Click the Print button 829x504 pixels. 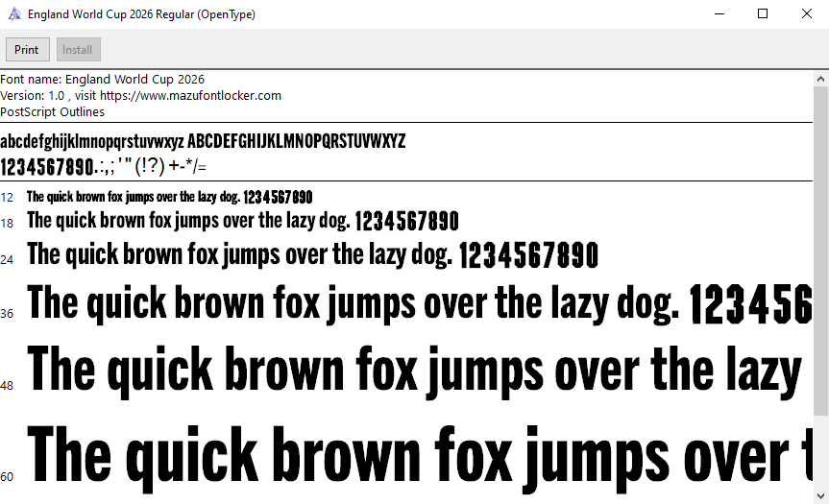pyautogui.click(x=27, y=50)
